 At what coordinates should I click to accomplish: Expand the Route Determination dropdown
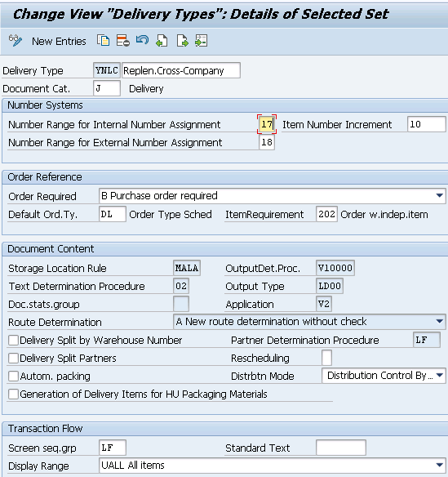coord(440,322)
